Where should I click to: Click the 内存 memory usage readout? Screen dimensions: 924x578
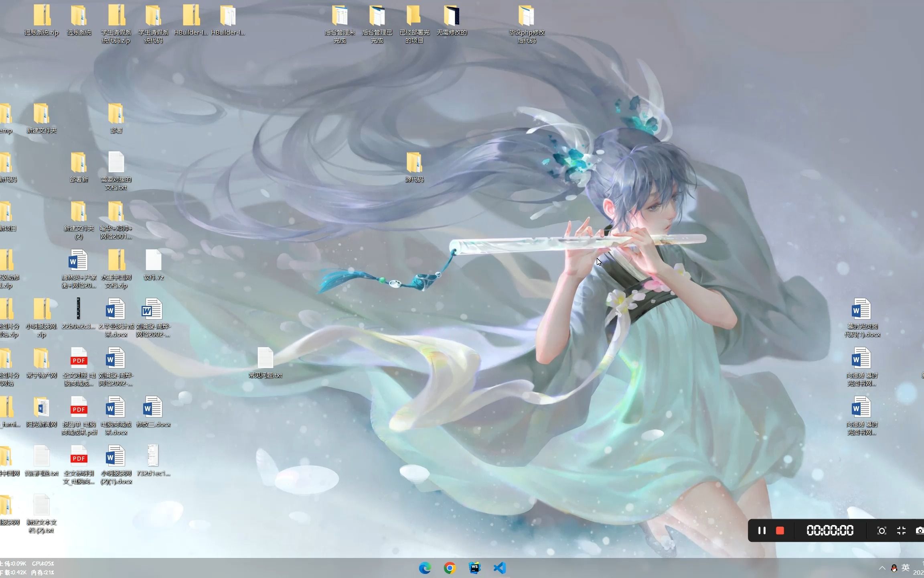coord(43,572)
